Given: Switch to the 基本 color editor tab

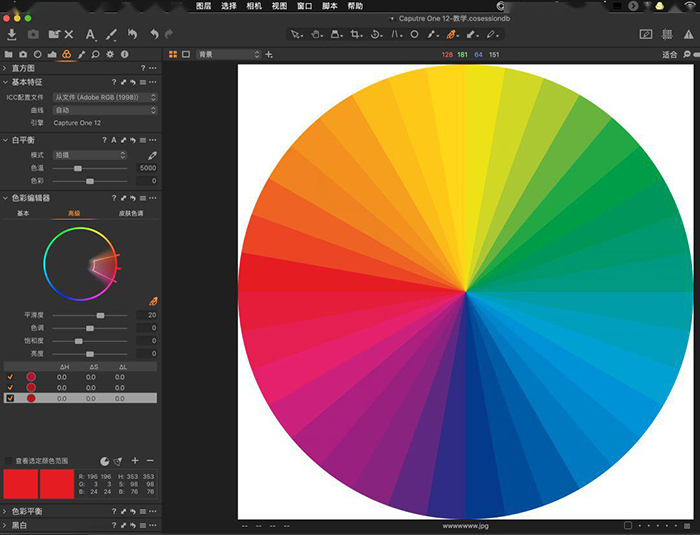Looking at the screenshot, I should [x=23, y=213].
